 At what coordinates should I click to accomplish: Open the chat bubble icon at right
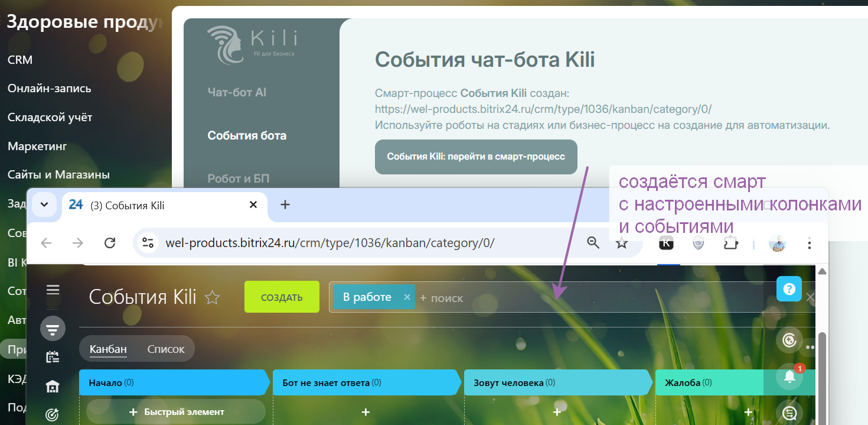click(789, 413)
